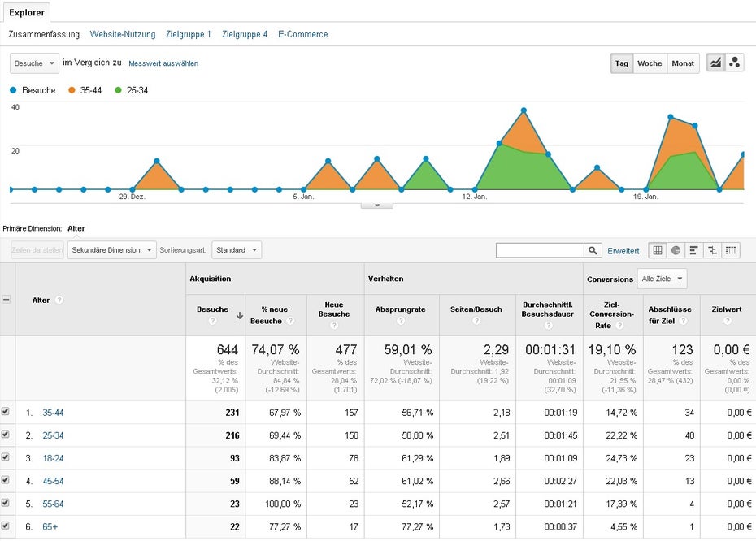Click green 25-34 legend dot
The image size is (756, 541).
[x=118, y=90]
